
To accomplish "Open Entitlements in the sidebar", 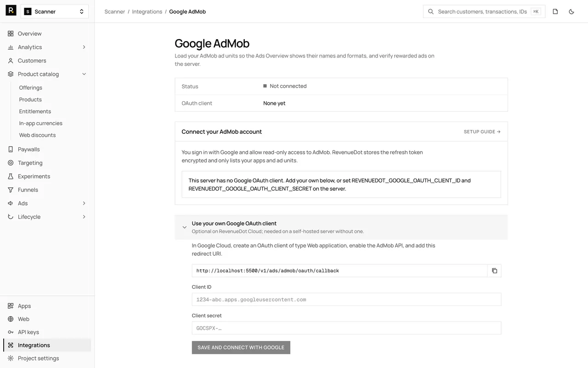I will coord(35,111).
